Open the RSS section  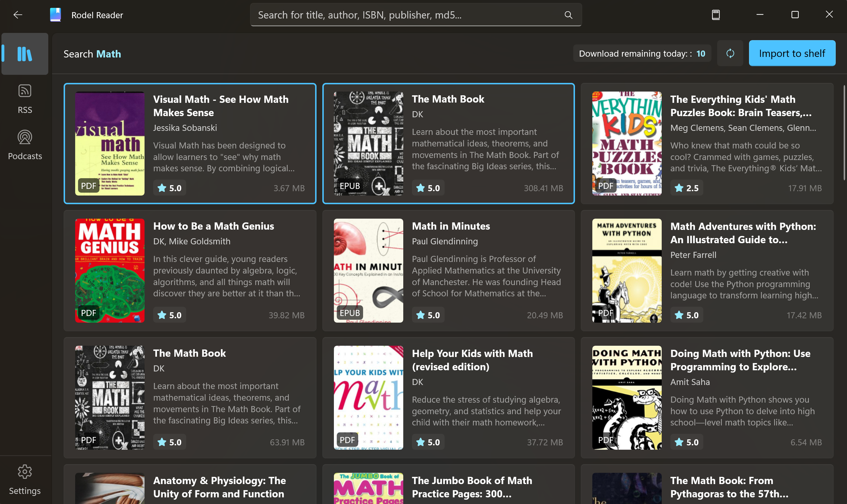[x=25, y=99]
